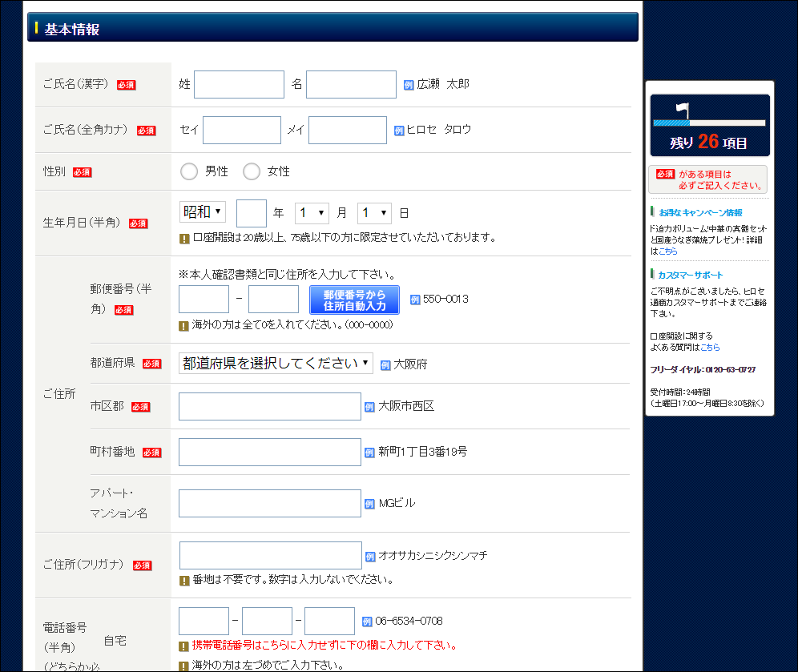Select the 女性 radio button
The width and height of the screenshot is (798, 672).
point(252,171)
